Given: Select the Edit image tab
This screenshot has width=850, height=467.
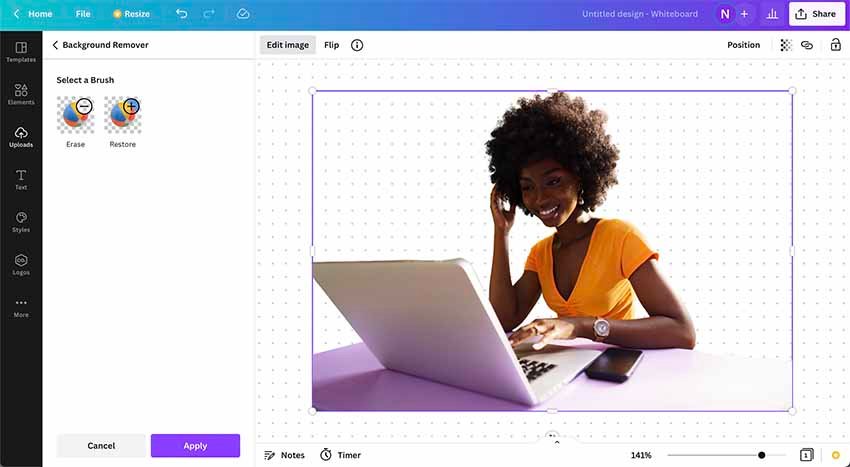Looking at the screenshot, I should click(x=287, y=45).
